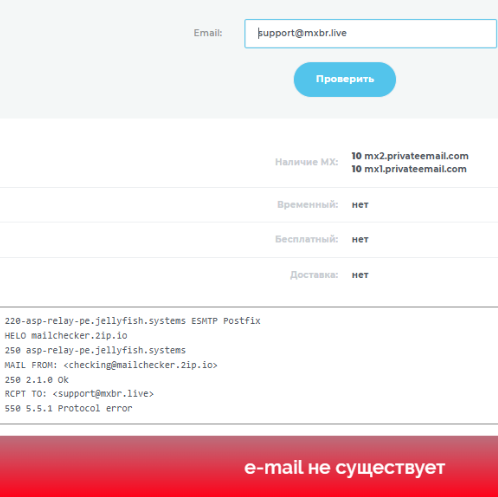Select the RCPT TO support@mxbr.live line

point(79,394)
